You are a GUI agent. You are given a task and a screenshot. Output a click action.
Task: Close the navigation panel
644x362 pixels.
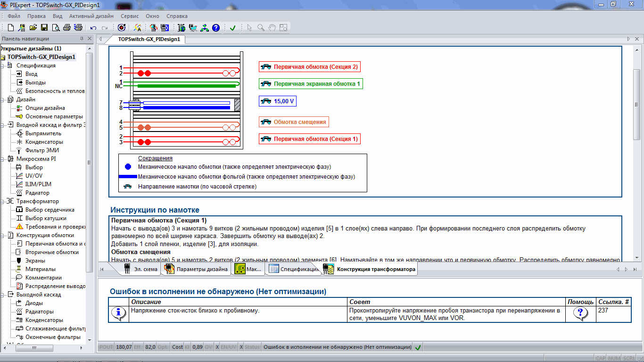pos(89,39)
